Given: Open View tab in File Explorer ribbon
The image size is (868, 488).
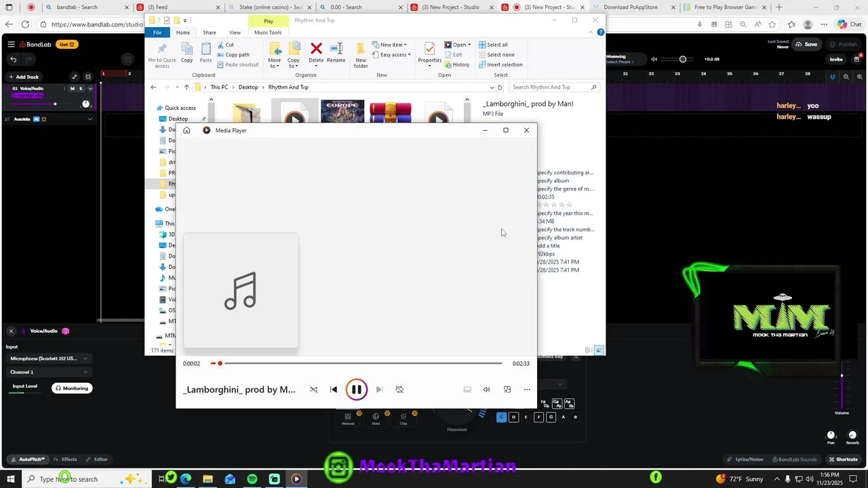Looking at the screenshot, I should [x=235, y=33].
